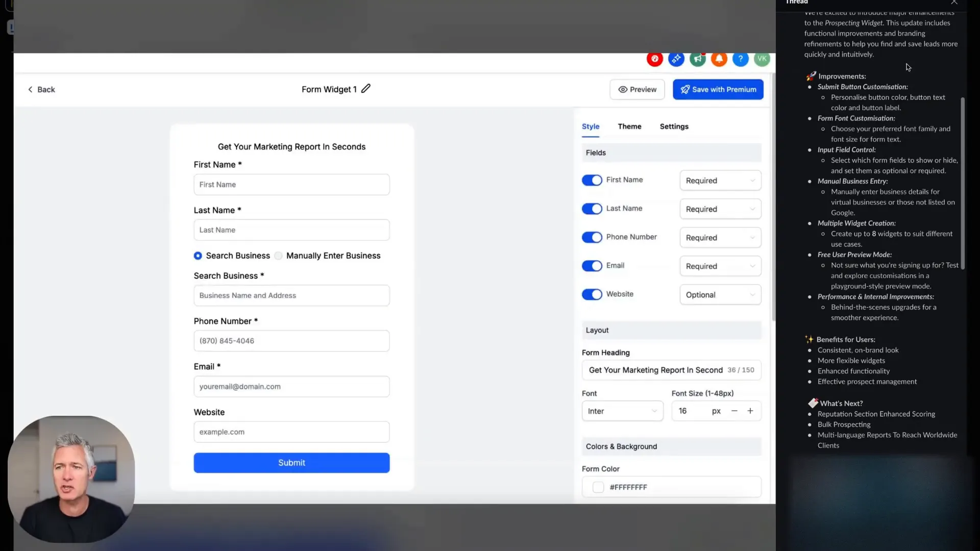Click the 'Fields' section header
This screenshot has height=551, width=980.
(671, 153)
